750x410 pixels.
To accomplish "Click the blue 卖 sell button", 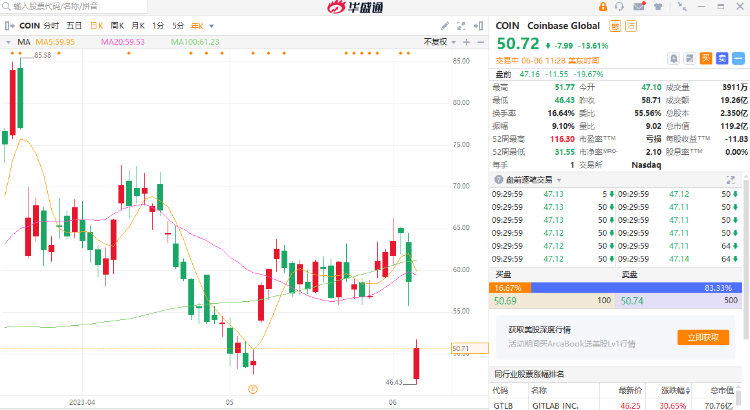I will [722, 58].
